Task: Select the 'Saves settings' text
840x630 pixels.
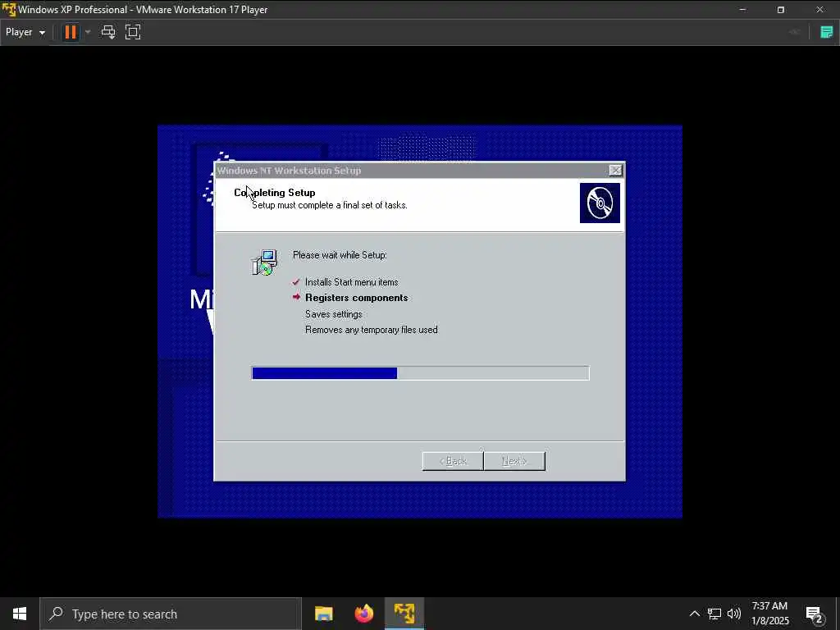Action: click(x=333, y=314)
